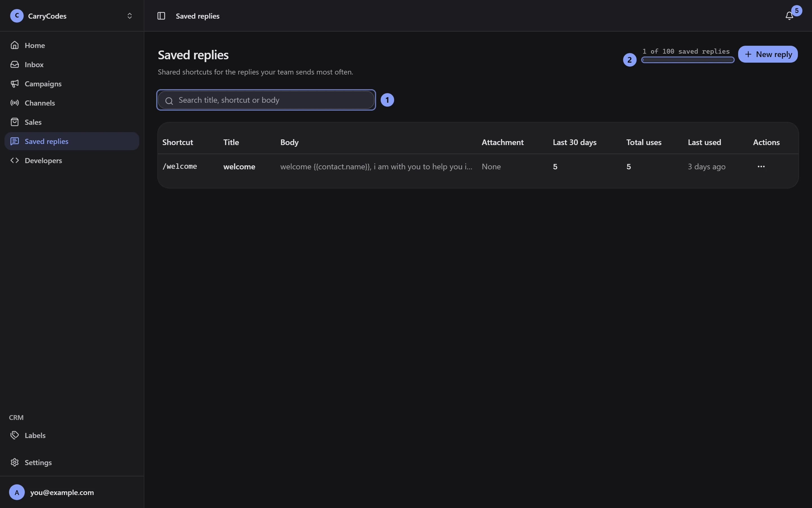Click the Total uses column header
Image resolution: width=812 pixels, height=508 pixels.
point(644,143)
